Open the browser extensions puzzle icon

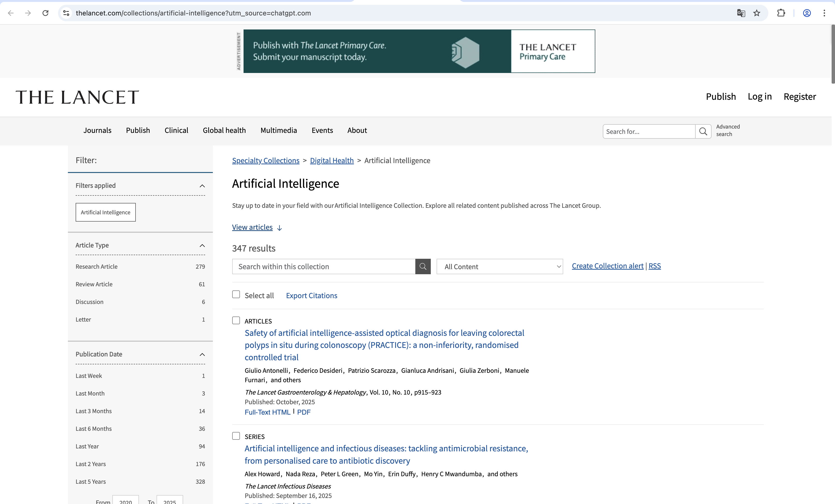coord(781,13)
